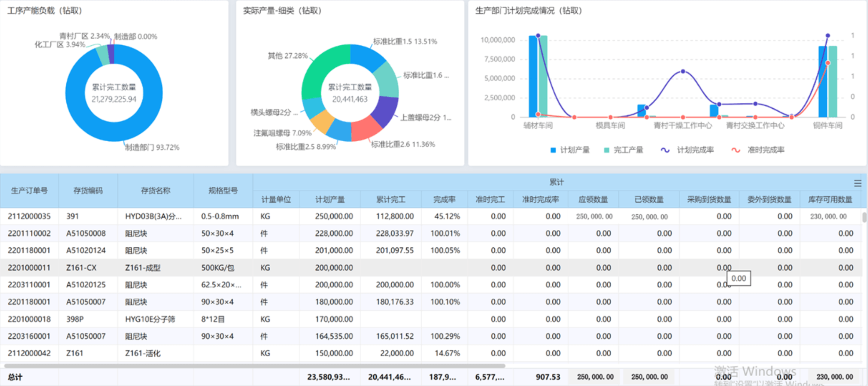Toggle 完工产量 legend series

point(623,150)
